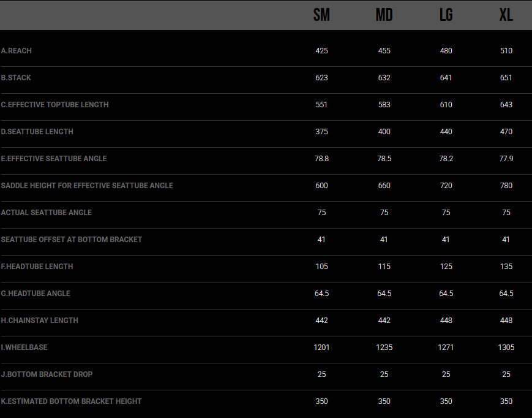This screenshot has height=418, width=532.
Task: Click the XL size column header
Action: click(506, 15)
